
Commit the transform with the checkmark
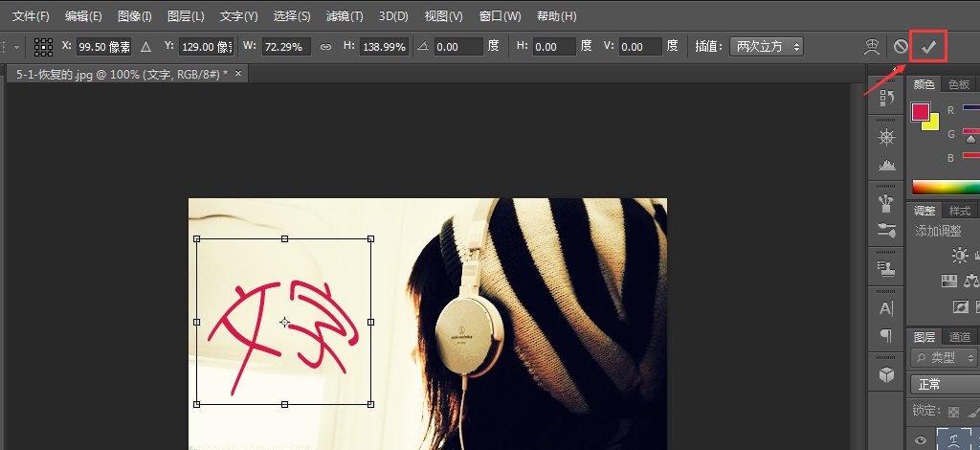point(928,46)
